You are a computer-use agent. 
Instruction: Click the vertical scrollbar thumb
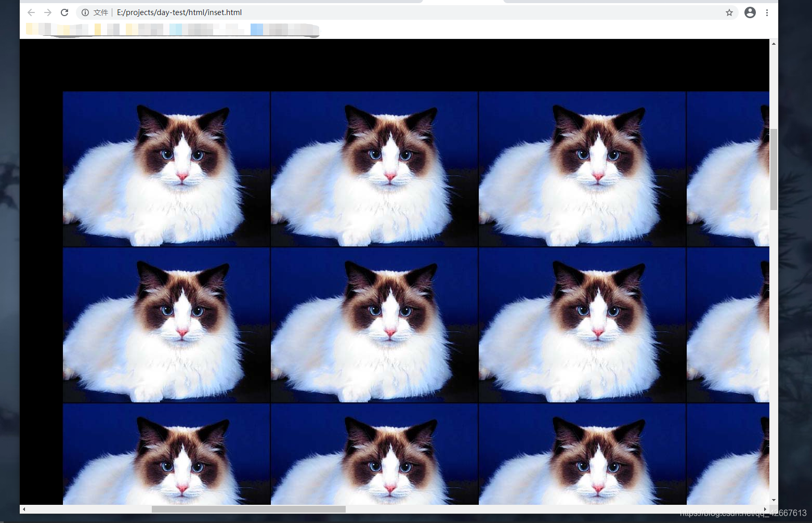click(774, 169)
